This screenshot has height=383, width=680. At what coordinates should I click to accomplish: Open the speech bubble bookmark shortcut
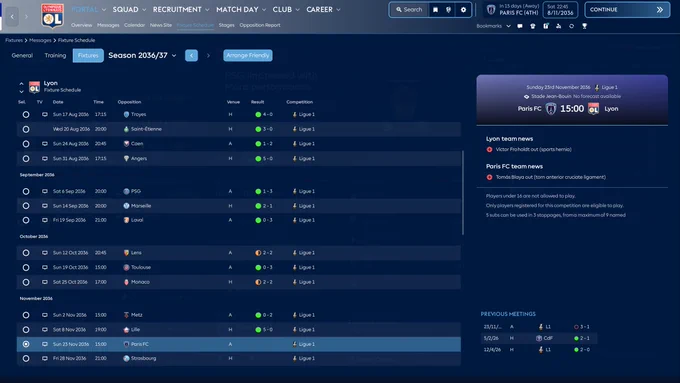pyautogui.click(x=520, y=26)
